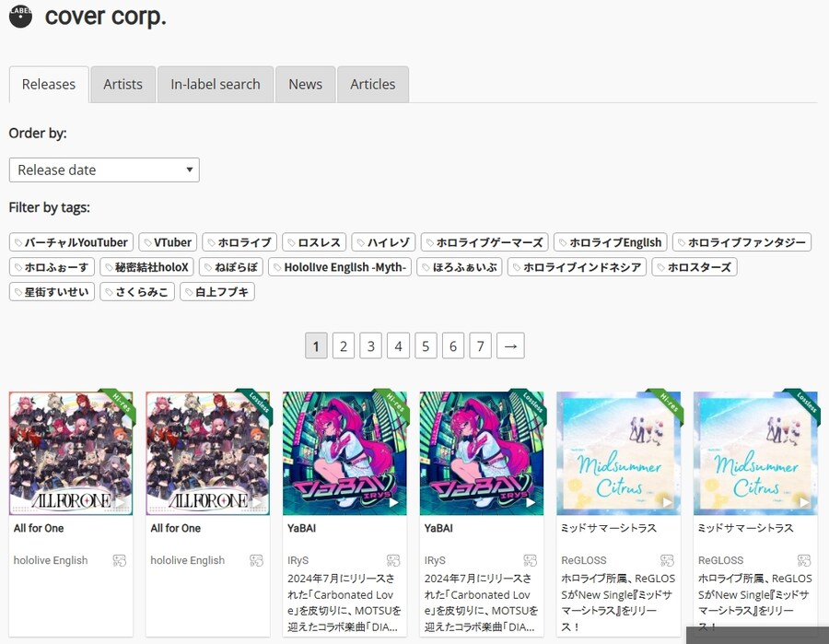Image resolution: width=829 pixels, height=644 pixels.
Task: View the Articles tab
Action: [x=373, y=85]
